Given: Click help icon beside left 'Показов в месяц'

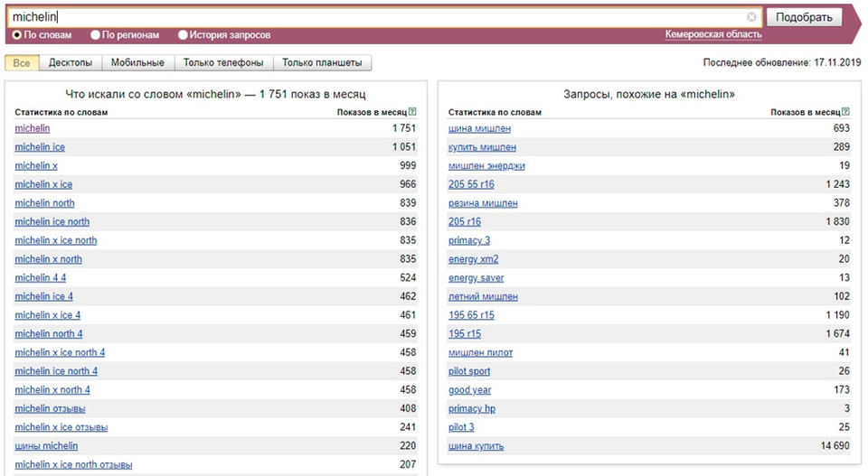Looking at the screenshot, I should point(412,112).
